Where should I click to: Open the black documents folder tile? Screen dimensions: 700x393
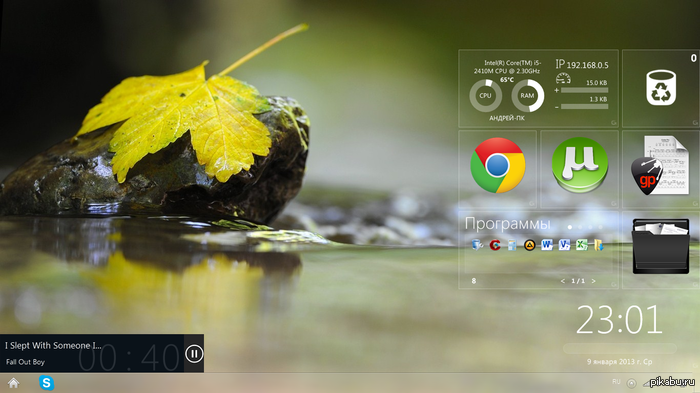tap(661, 246)
